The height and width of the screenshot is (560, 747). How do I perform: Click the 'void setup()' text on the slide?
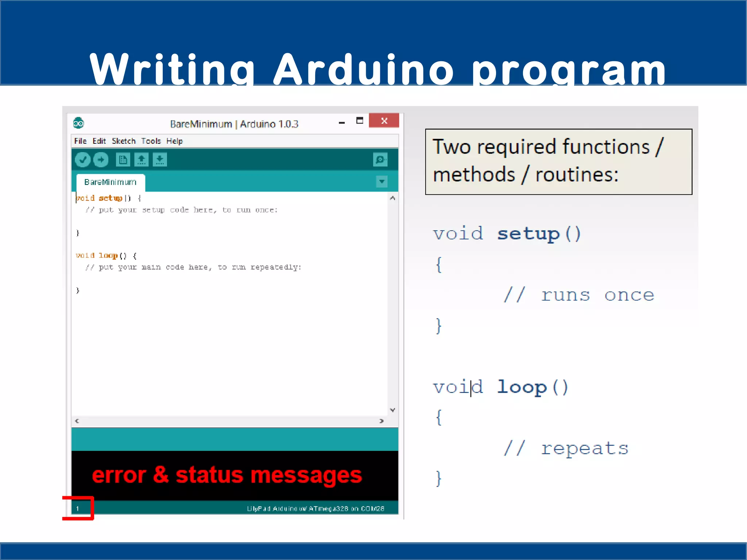[507, 234]
